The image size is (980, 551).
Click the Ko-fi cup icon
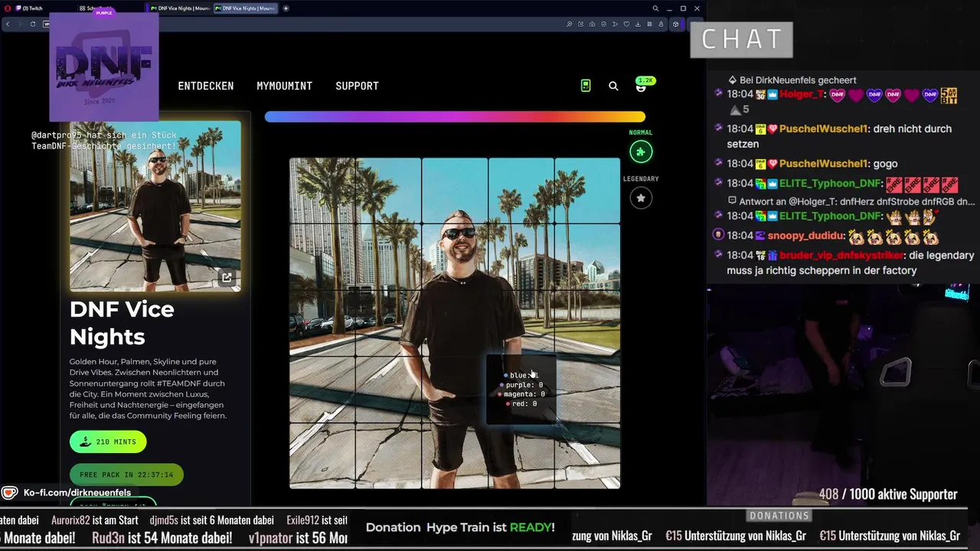point(10,493)
